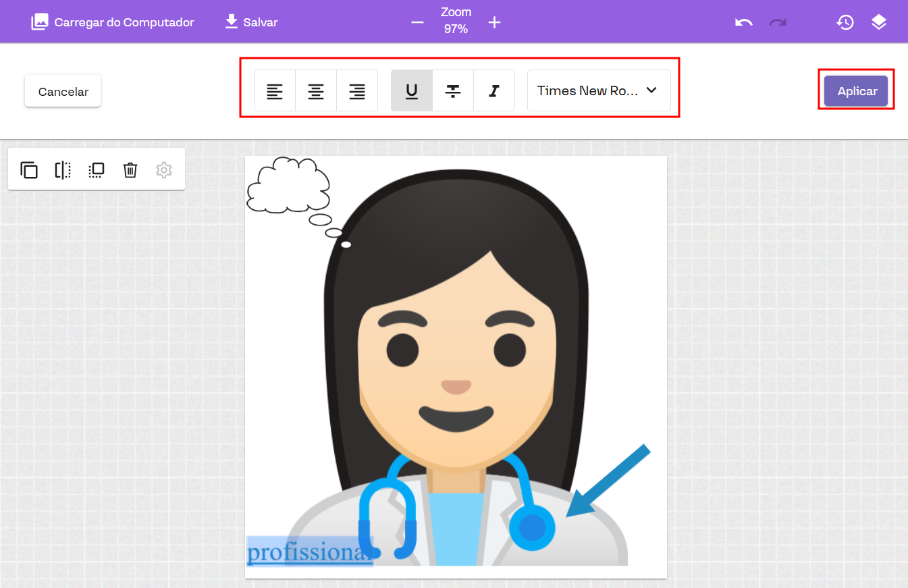The height and width of the screenshot is (588, 908).
Task: Redo the last undone action
Action: click(778, 22)
